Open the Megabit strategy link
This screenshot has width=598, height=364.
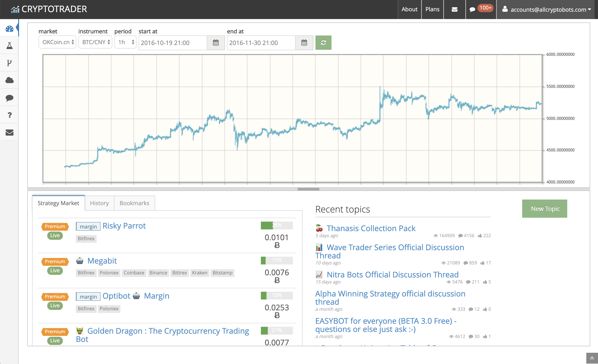pos(102,261)
